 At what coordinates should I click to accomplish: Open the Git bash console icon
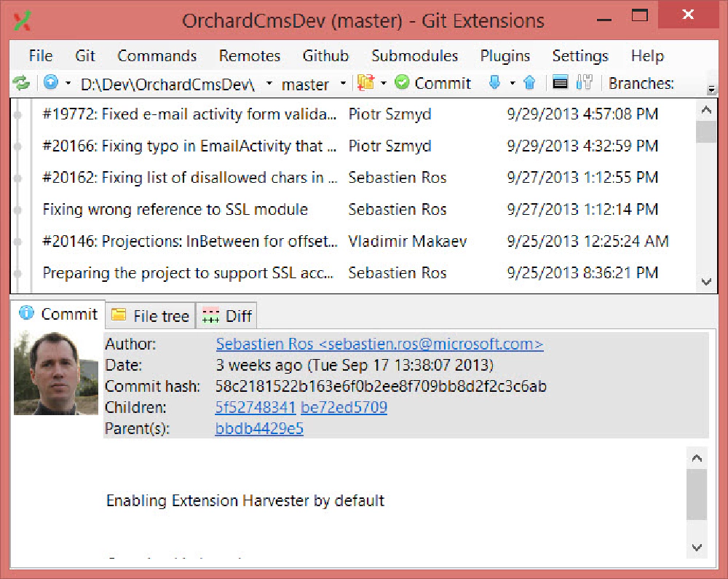pos(560,83)
